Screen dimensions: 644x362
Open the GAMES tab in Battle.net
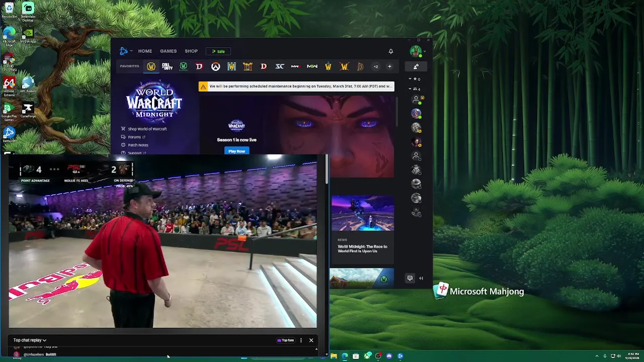[168, 51]
